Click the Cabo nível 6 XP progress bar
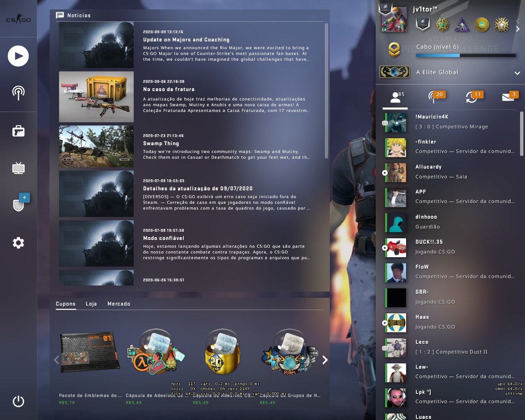 (466, 55)
